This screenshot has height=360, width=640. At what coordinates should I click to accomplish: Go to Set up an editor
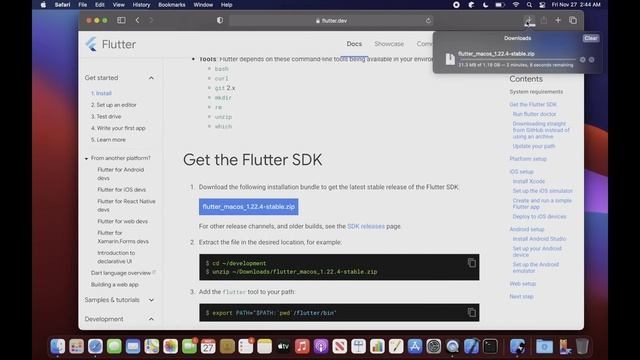click(x=114, y=105)
